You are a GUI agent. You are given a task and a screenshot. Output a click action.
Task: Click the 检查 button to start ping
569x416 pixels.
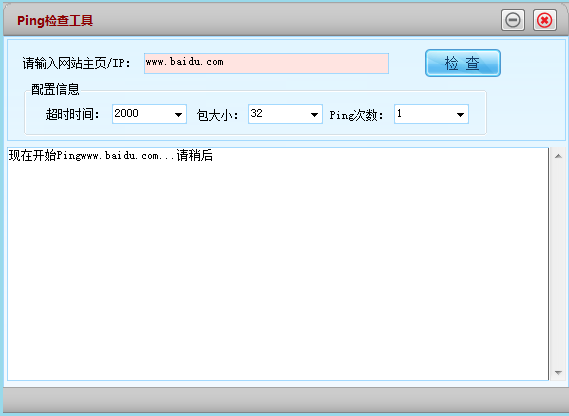463,63
